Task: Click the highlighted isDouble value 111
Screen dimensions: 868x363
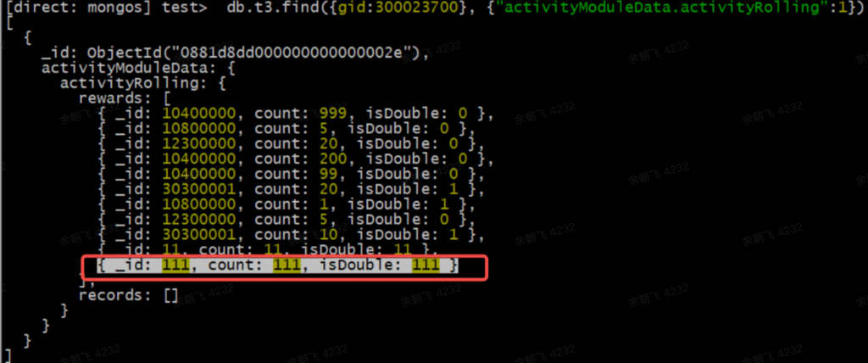Action: click(426, 265)
